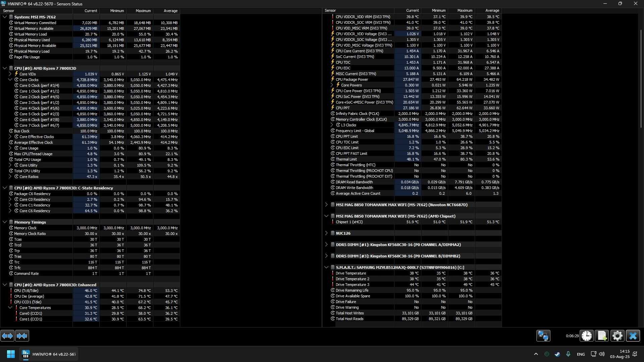Viewport: 644px width, 362px height.
Task: Expand the DDR5 DIMM [#3] Kingston group
Action: 326,256
